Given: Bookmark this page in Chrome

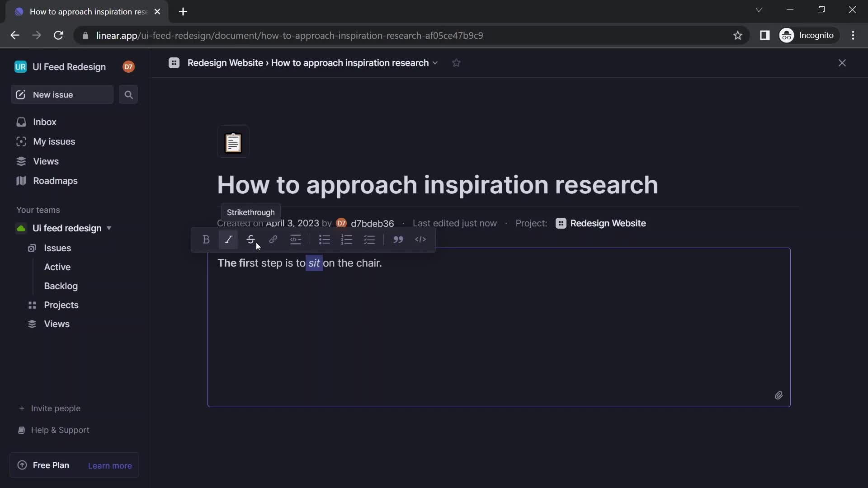Looking at the screenshot, I should coord(738,35).
